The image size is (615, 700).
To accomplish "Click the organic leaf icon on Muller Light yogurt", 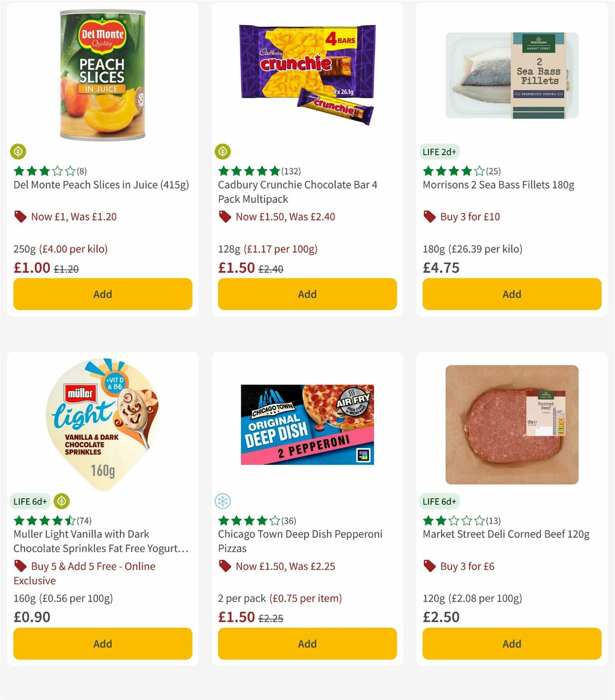I will pos(61,501).
